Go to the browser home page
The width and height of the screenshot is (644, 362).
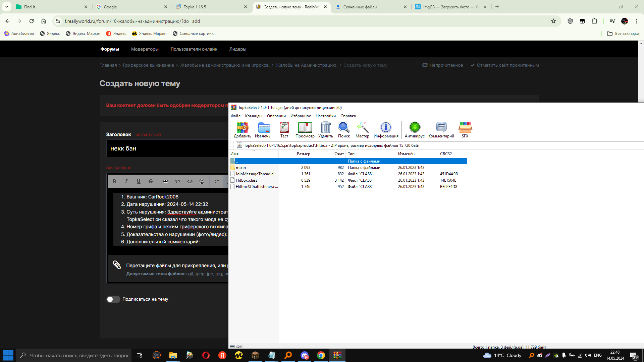pos(44,21)
